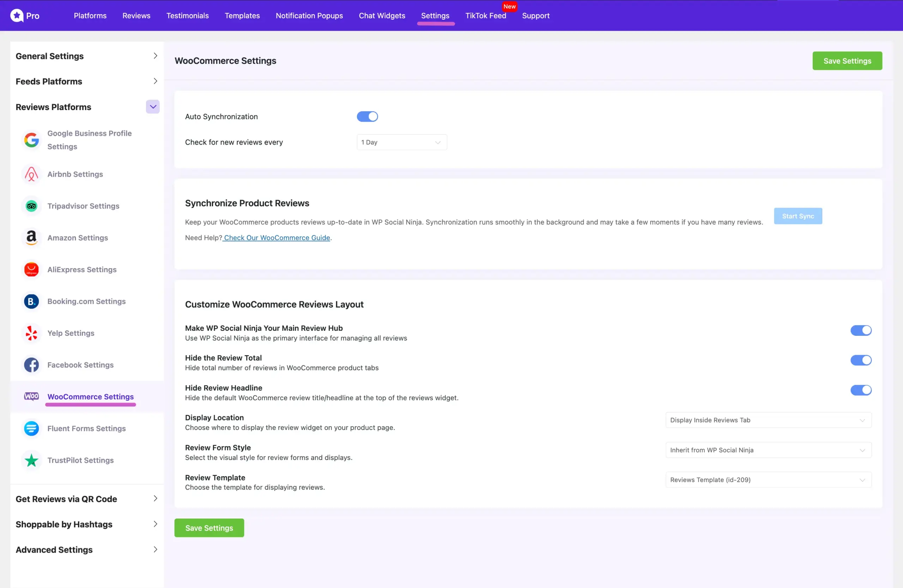Click the red New badge

click(509, 6)
